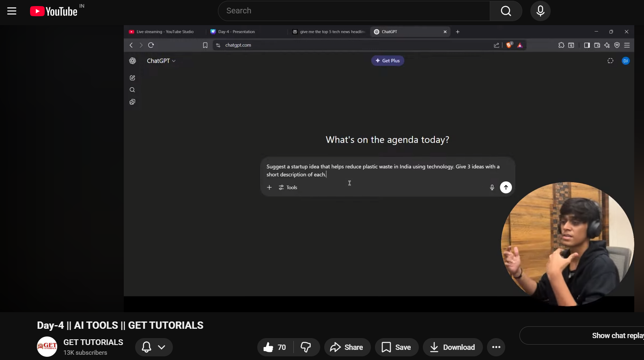Save the video to a playlist

396,347
